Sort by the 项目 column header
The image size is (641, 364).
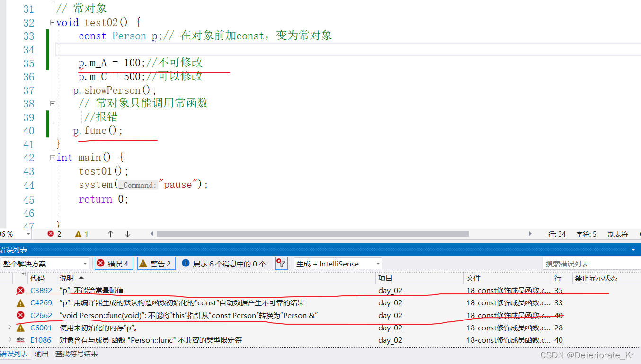click(419, 278)
